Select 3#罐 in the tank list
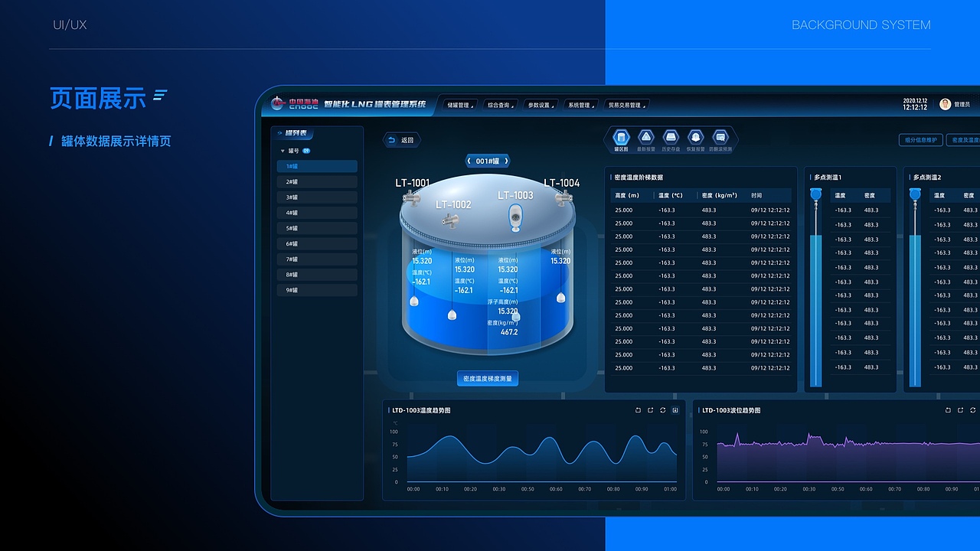The image size is (980, 551). 317,197
